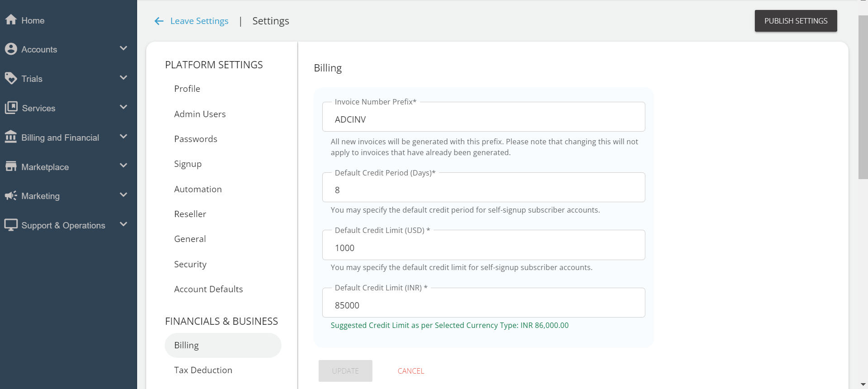The width and height of the screenshot is (868, 389).
Task: Click the Settings title in the header
Action: tap(271, 21)
